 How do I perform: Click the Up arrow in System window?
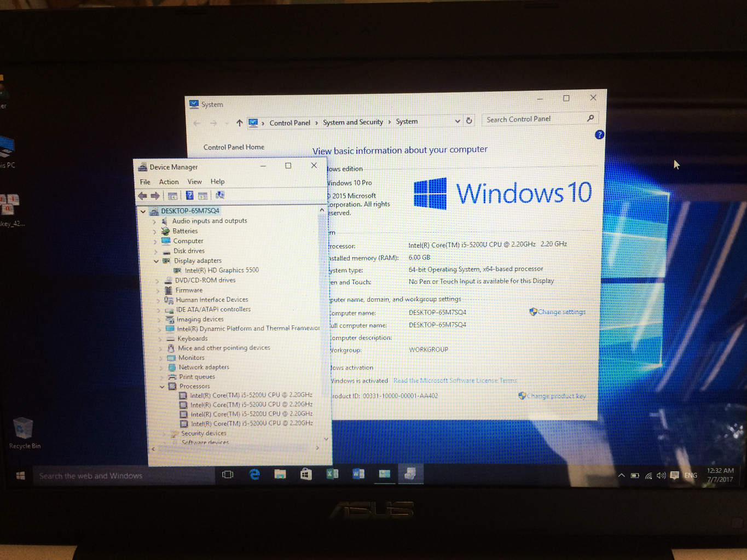[239, 123]
